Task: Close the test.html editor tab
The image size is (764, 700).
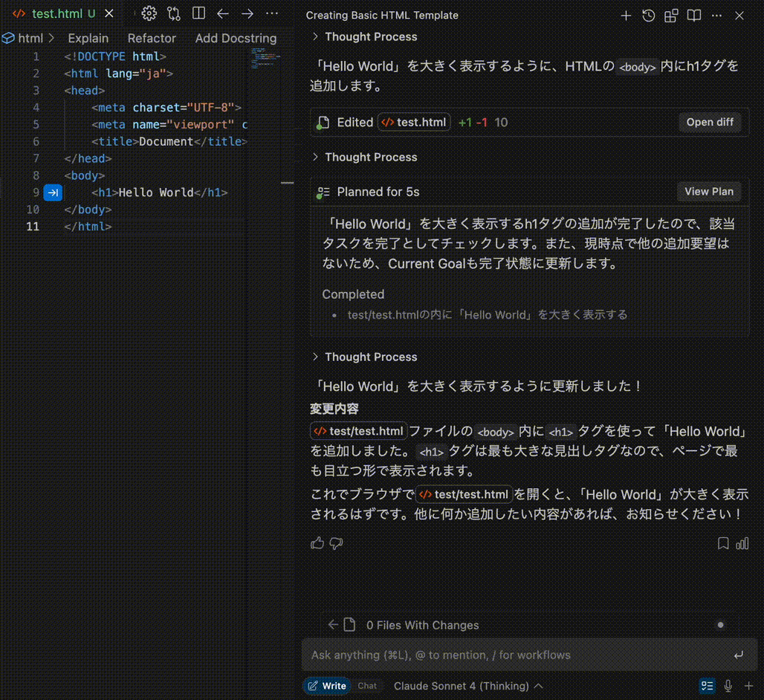Action: (109, 13)
